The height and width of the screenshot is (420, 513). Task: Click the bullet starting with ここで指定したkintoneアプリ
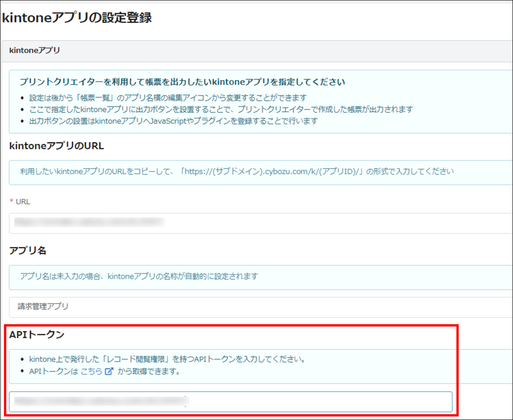pyautogui.click(x=221, y=109)
